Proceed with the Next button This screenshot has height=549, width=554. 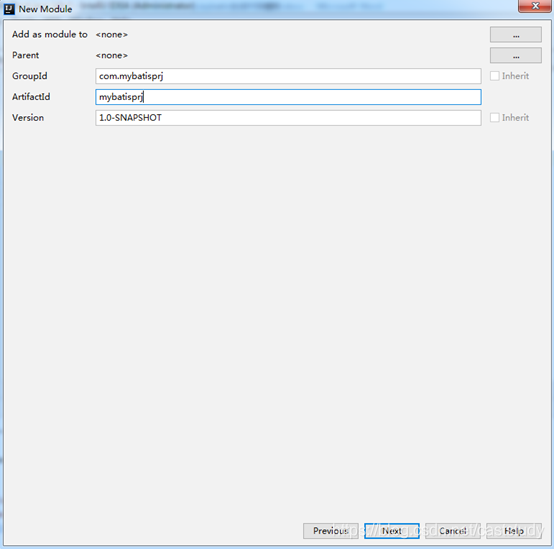pos(391,531)
